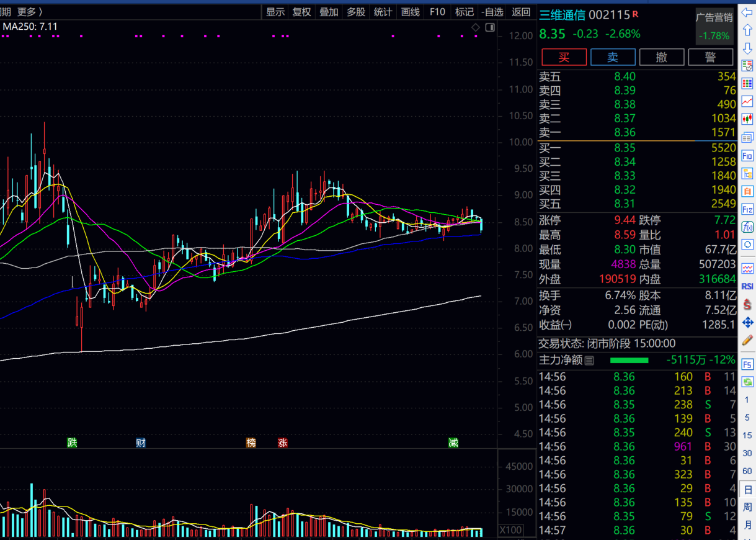This screenshot has height=540, width=756.
Task: Click the 撤 cancel order button
Action: 662,57
